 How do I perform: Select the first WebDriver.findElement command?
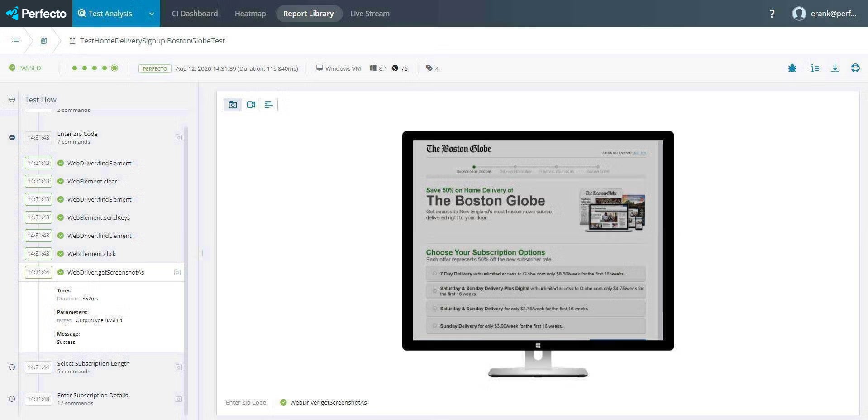(x=100, y=163)
